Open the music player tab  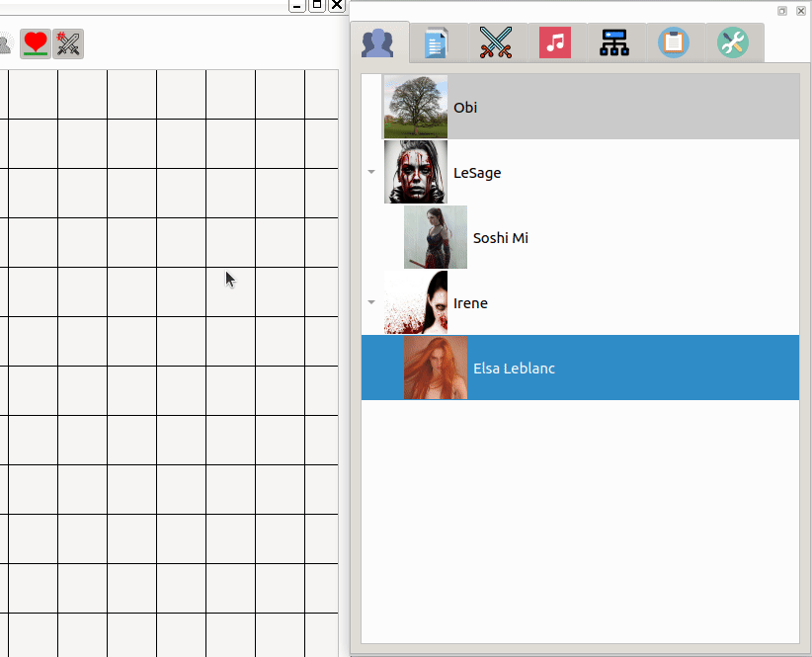coord(555,43)
